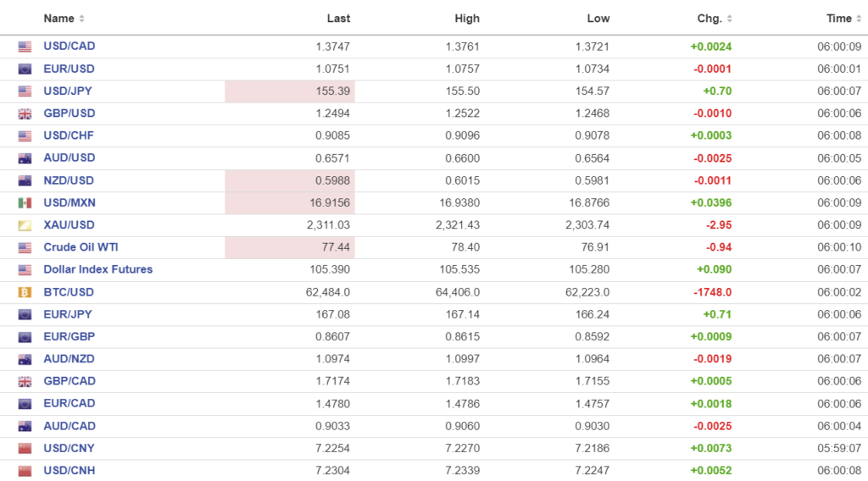Click the Bitcoin icon beside BTC/USD
This screenshot has width=868, height=481.
coord(25,292)
